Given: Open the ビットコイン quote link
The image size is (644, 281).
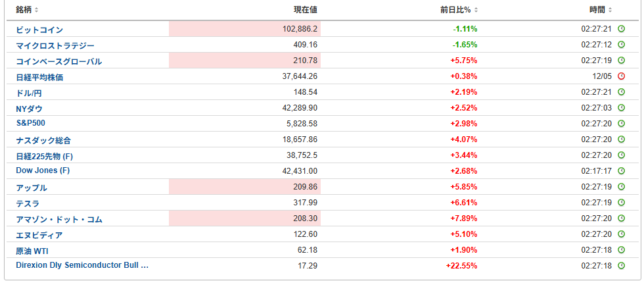Looking at the screenshot, I should coord(39,30).
